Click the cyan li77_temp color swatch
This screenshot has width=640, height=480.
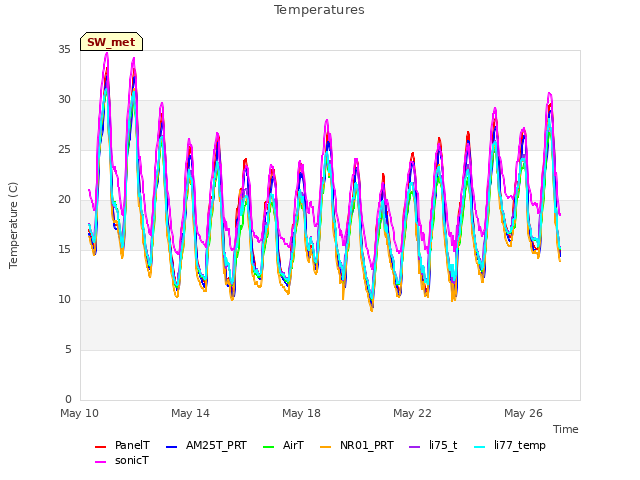tap(480, 447)
